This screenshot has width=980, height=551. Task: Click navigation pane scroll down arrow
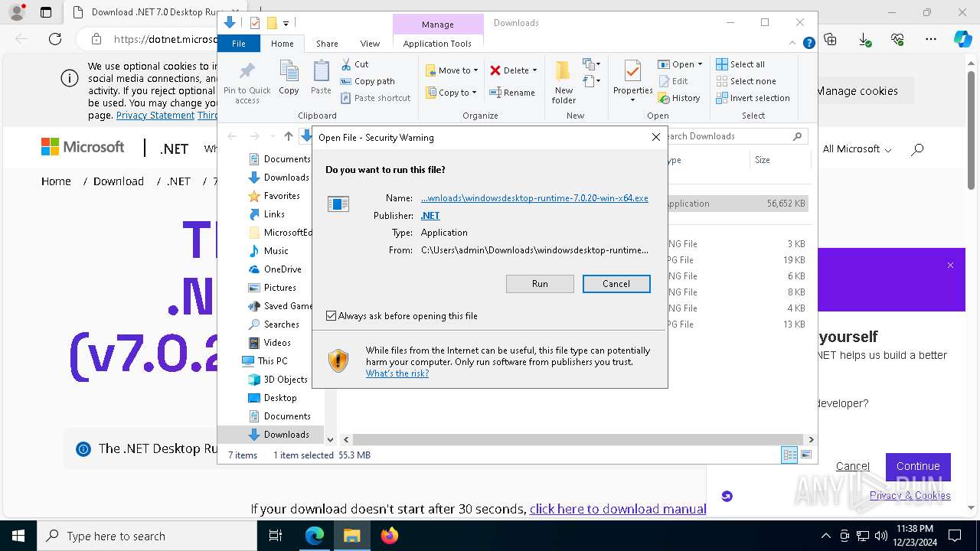331,439
